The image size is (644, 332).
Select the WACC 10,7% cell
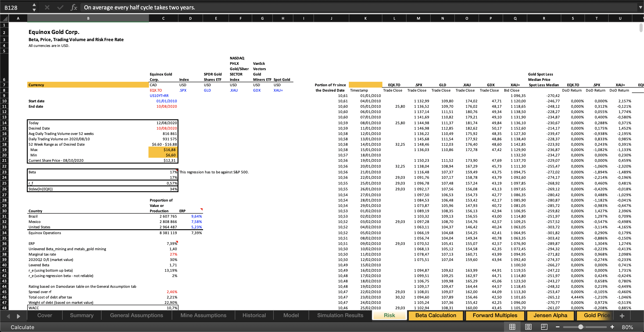[x=163, y=308]
